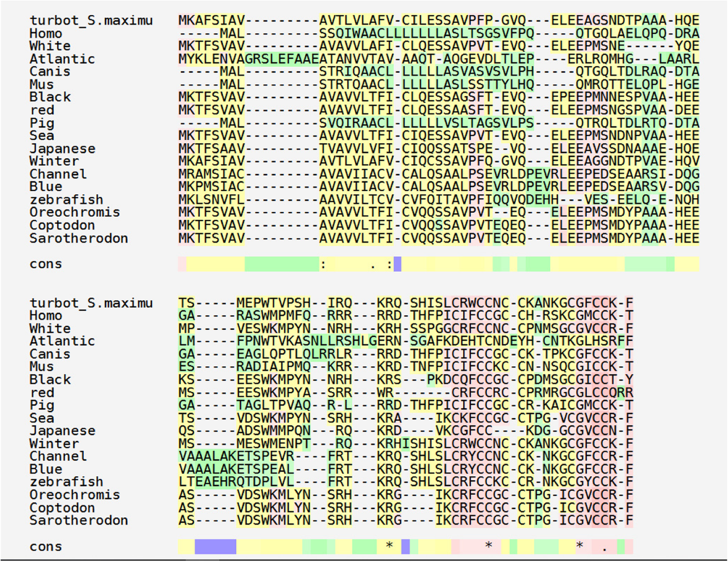Click the segment 'SSQIWAACLLLLLLLASLTSGSVFPQ' in the Homo row
This screenshot has width=728, height=562.
pyautogui.click(x=427, y=33)
